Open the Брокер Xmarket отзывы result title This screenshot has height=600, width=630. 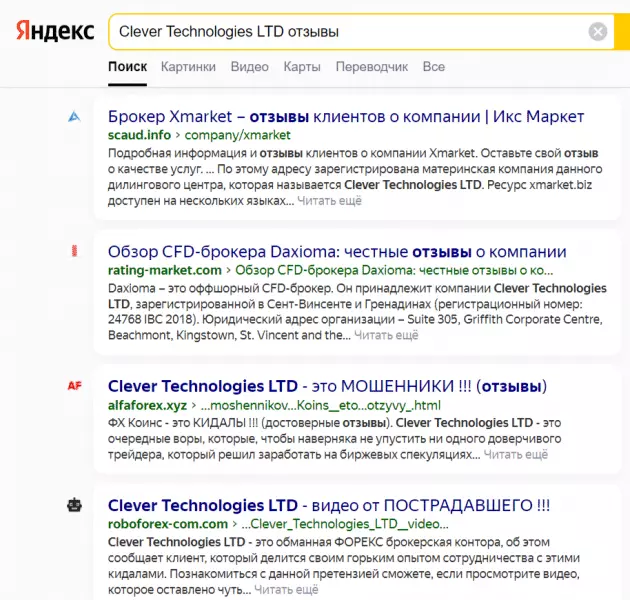[346, 117]
